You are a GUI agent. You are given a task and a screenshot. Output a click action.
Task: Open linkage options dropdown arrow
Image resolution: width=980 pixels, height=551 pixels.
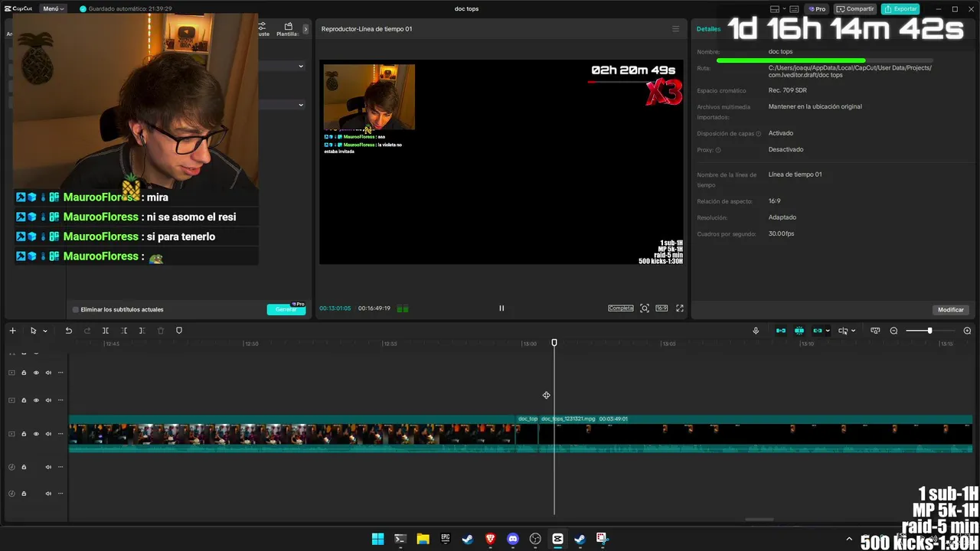point(828,331)
